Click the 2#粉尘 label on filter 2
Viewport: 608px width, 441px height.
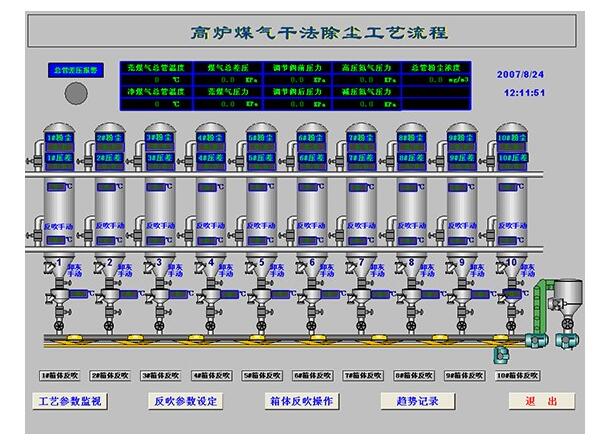pos(110,138)
